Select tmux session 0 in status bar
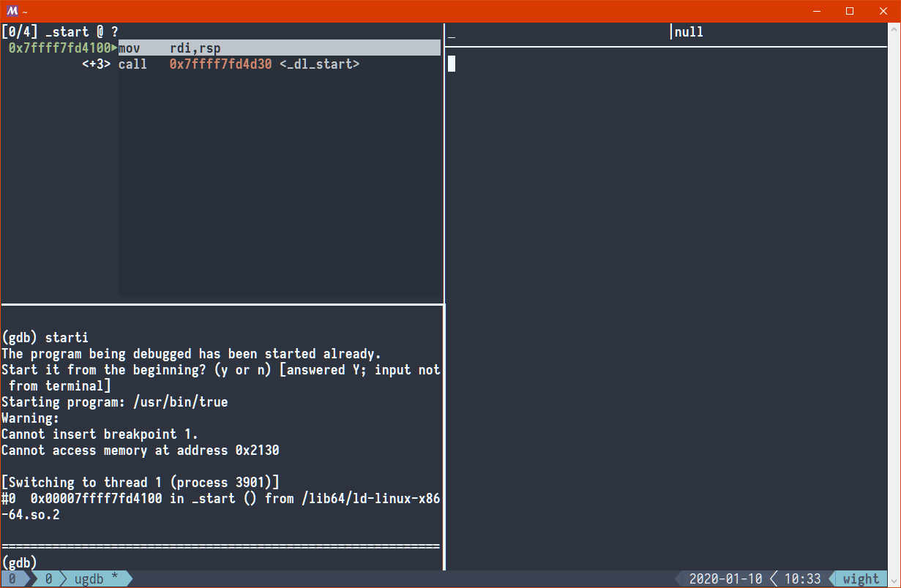 [x=12, y=579]
